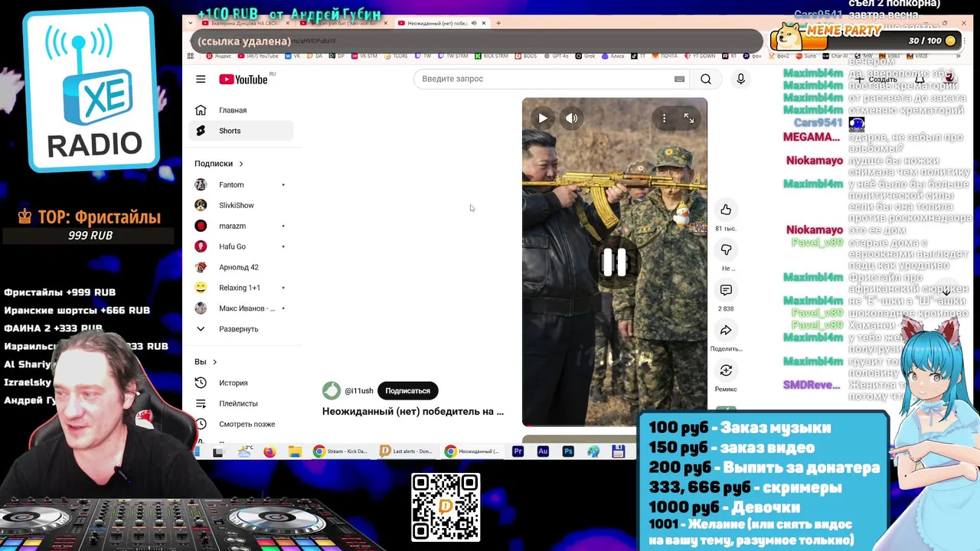
Task: Select Shorts in the sidebar
Action: point(241,131)
